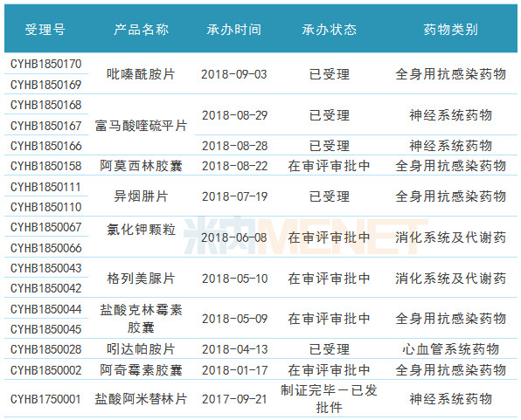Click the 药物类别 column header
Viewport: 521px width, 420px height.
[x=450, y=30]
